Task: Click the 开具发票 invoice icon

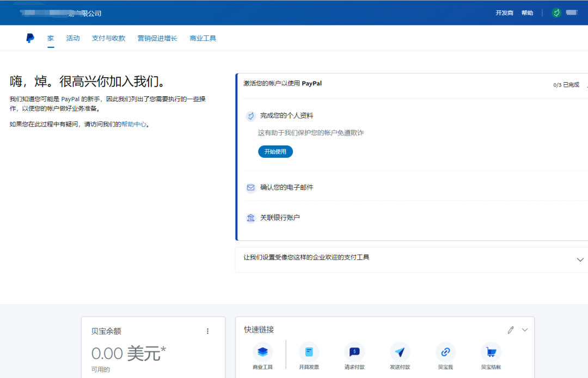Action: click(309, 352)
